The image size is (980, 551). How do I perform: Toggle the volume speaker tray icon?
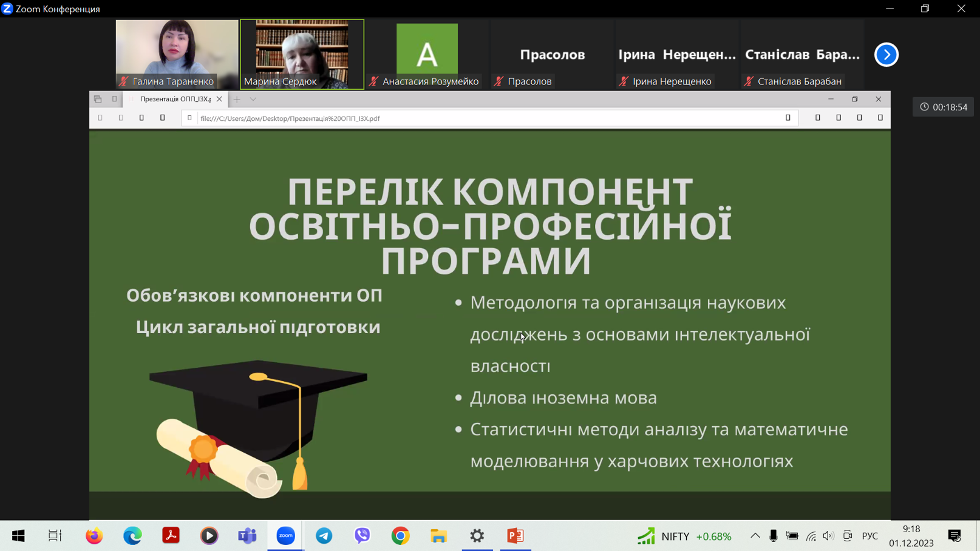tap(828, 536)
